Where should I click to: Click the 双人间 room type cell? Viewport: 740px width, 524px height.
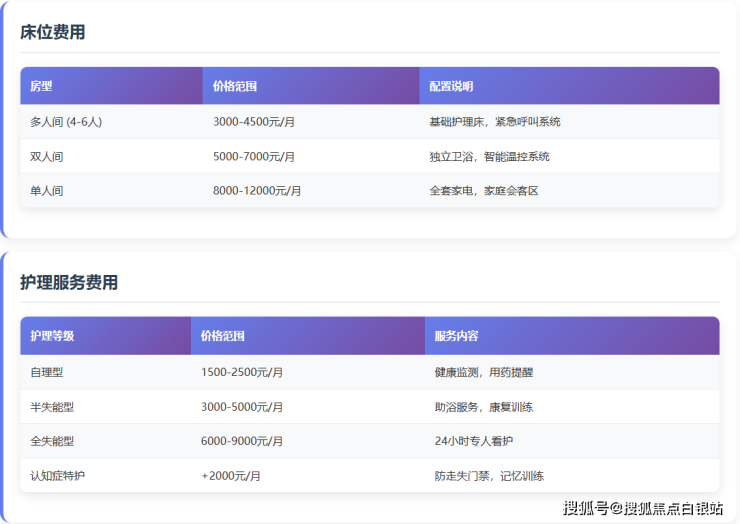click(x=47, y=157)
